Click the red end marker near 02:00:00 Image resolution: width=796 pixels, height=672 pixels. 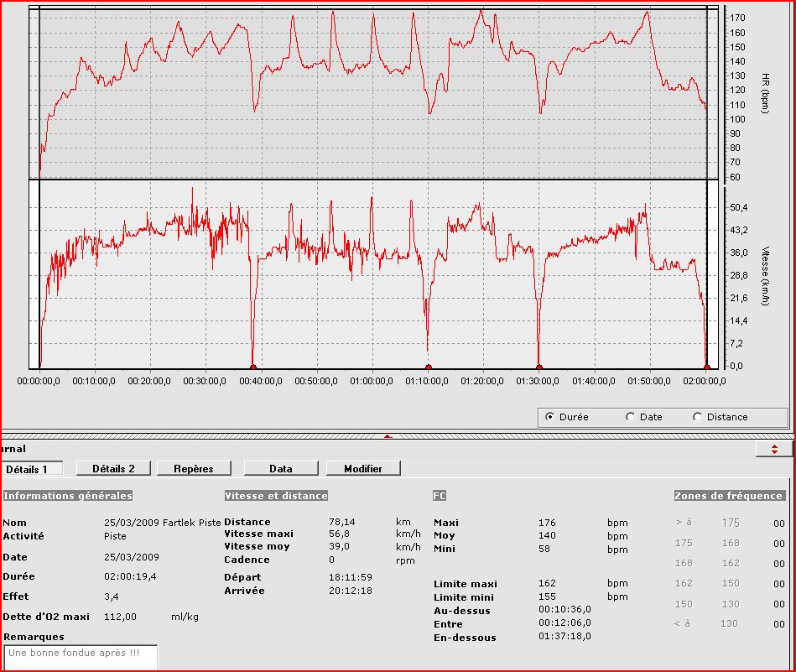pyautogui.click(x=706, y=367)
